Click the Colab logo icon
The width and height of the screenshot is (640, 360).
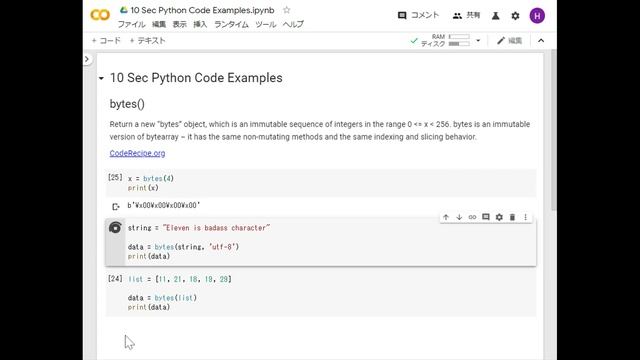100,15
